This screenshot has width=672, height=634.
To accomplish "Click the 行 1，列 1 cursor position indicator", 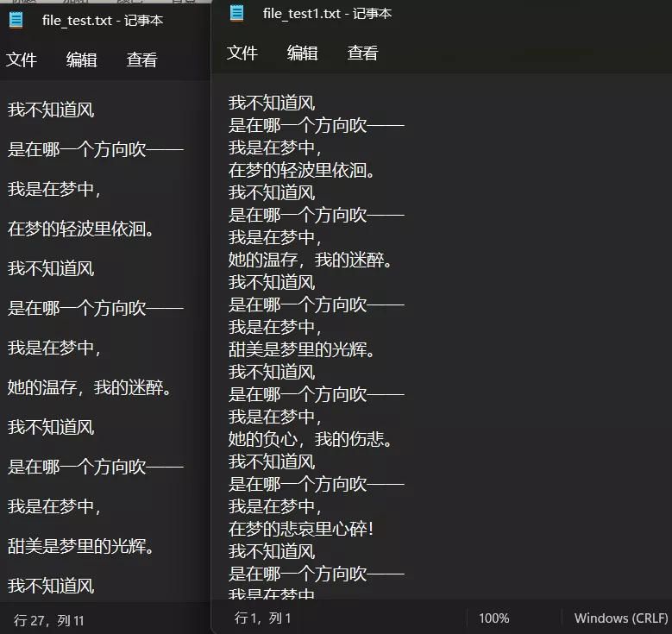I will coord(263,618).
